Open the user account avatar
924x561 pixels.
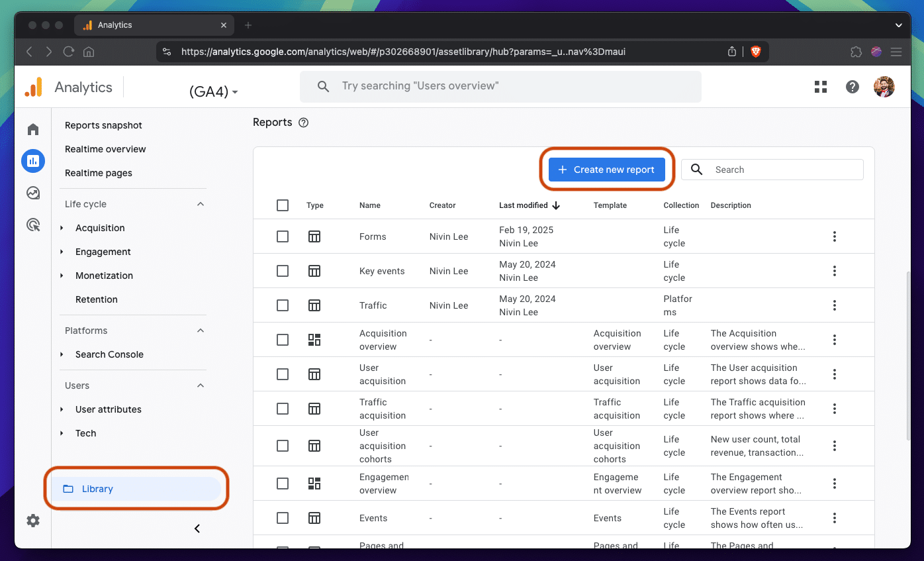(x=884, y=87)
